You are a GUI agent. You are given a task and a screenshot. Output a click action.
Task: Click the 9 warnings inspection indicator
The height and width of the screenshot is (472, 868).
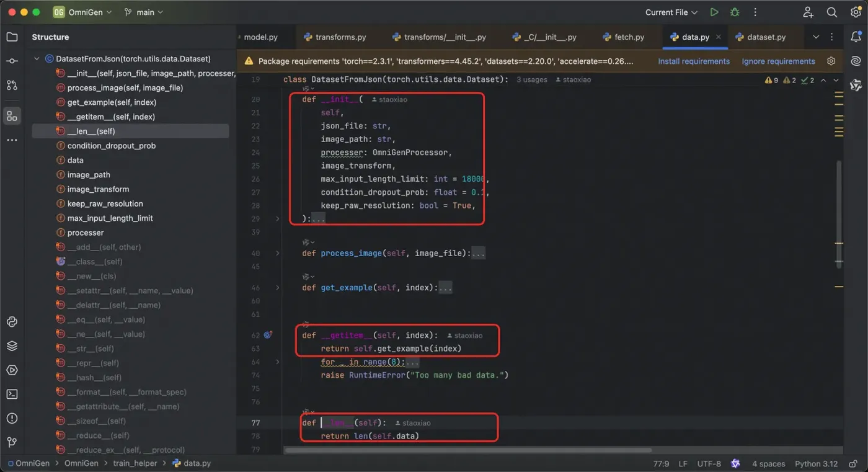772,80
